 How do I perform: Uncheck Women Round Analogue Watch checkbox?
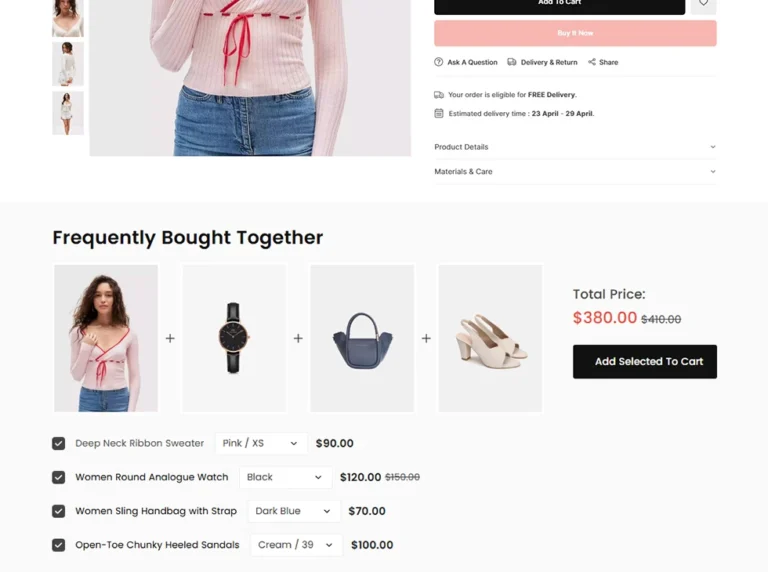tap(58, 477)
